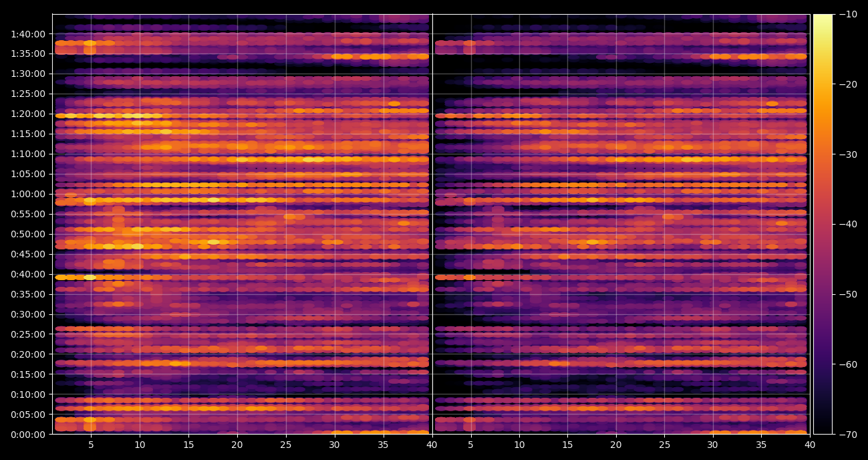This screenshot has width=868, height=460.
Task: Select x-axis tick 25 under left heatmap
Action: click(286, 444)
